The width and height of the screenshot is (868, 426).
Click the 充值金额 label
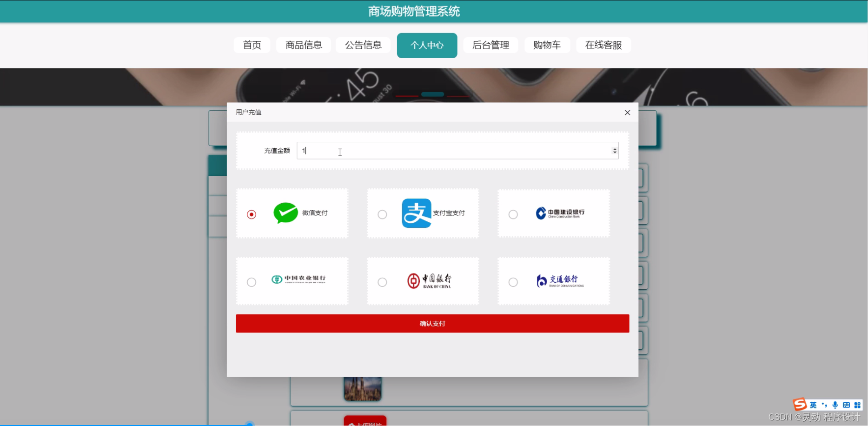[277, 151]
